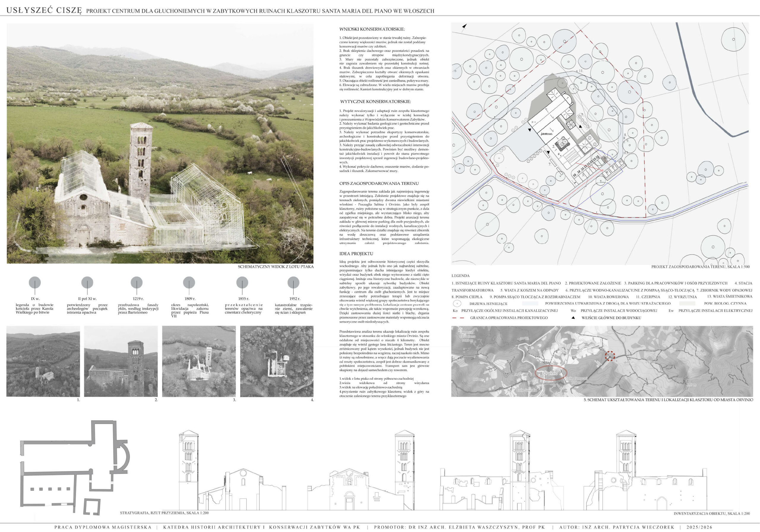Screen dimensions: 760x532
Task: Click the 1219 r. timeline circle marker
Action: pos(136,283)
